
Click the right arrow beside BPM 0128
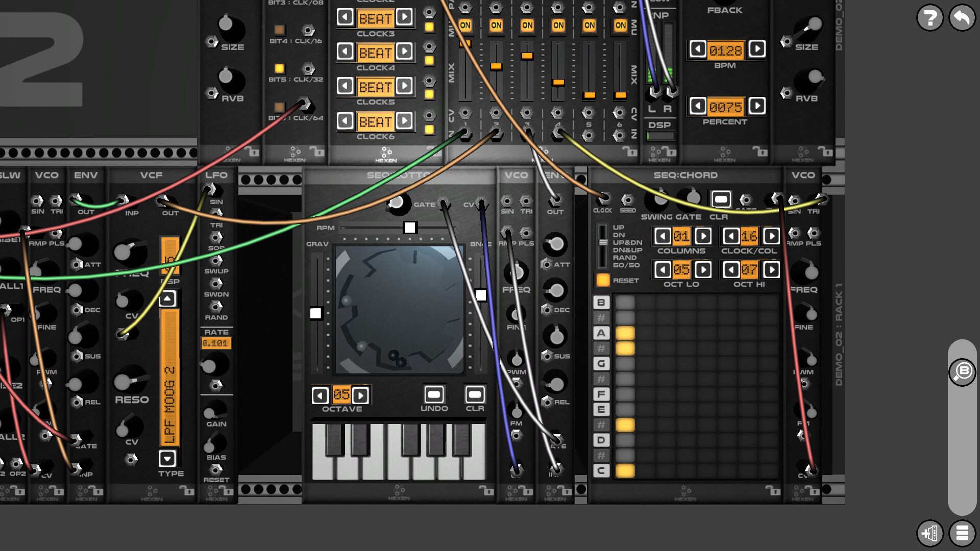click(756, 48)
